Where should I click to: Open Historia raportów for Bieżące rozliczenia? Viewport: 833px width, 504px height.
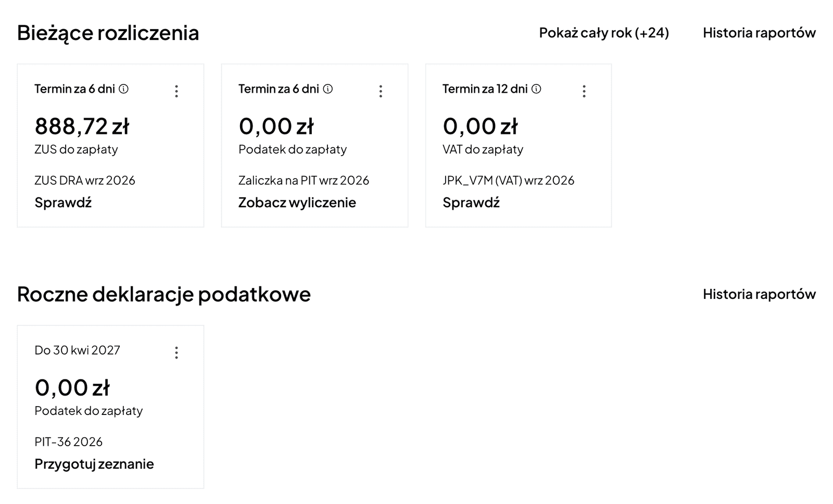[x=759, y=33]
